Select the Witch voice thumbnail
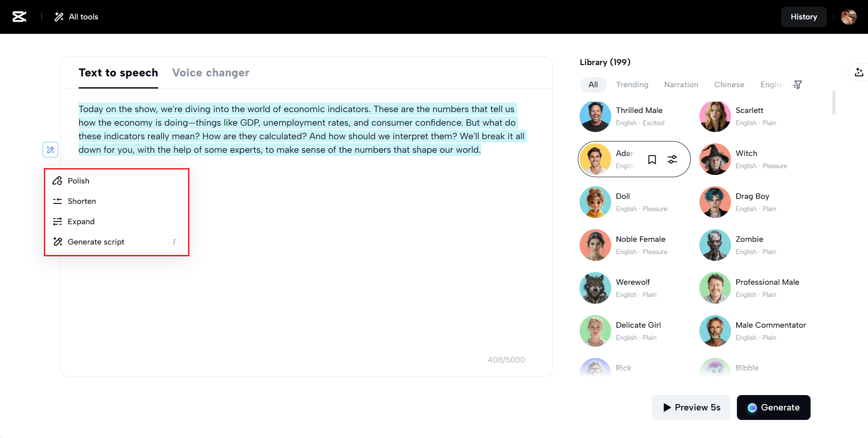The height and width of the screenshot is (438, 868). tap(715, 159)
